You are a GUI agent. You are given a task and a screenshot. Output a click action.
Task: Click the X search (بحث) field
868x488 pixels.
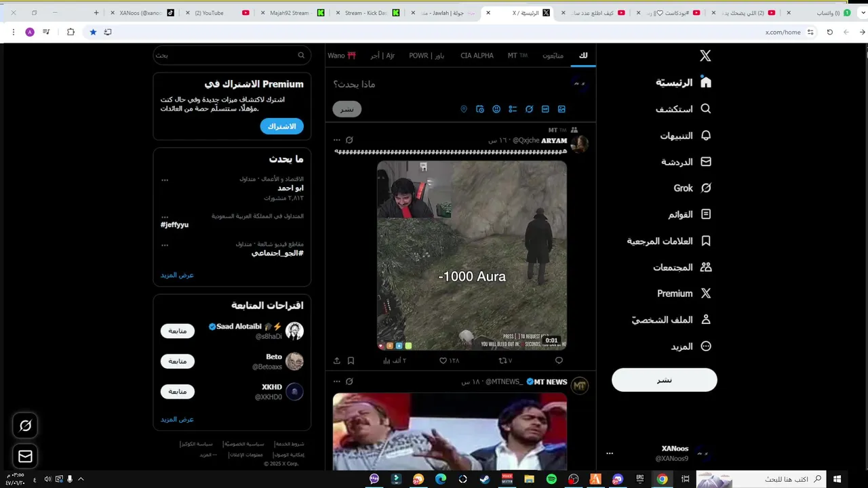tap(232, 56)
